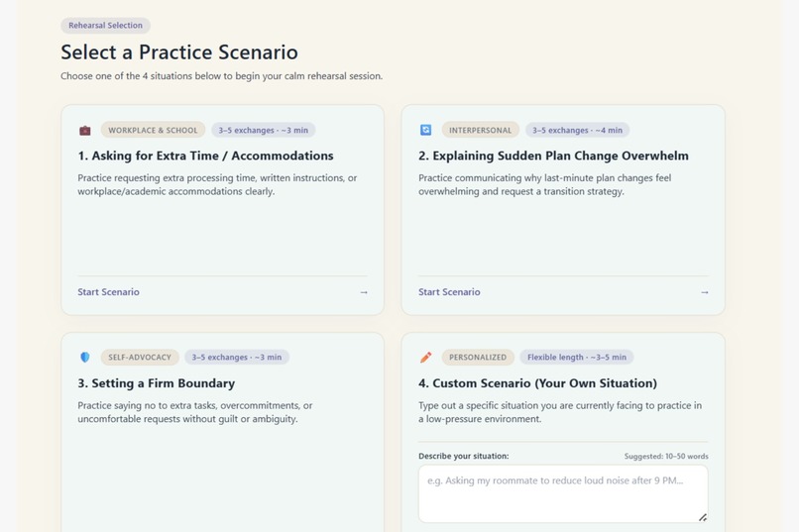Click the blue shield icon on scenario 3
This screenshot has width=799, height=532.
(x=85, y=358)
